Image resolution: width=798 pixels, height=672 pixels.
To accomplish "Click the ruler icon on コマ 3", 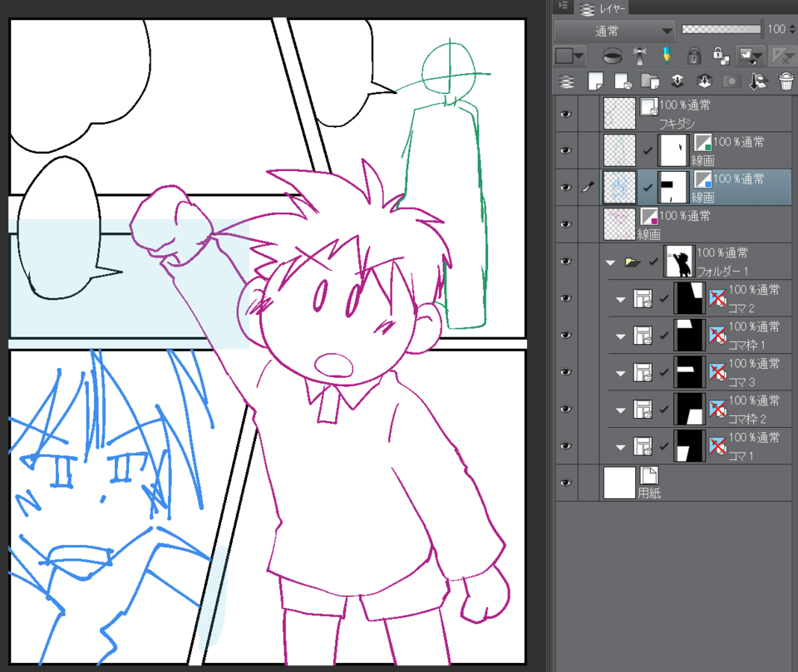I will point(717,372).
